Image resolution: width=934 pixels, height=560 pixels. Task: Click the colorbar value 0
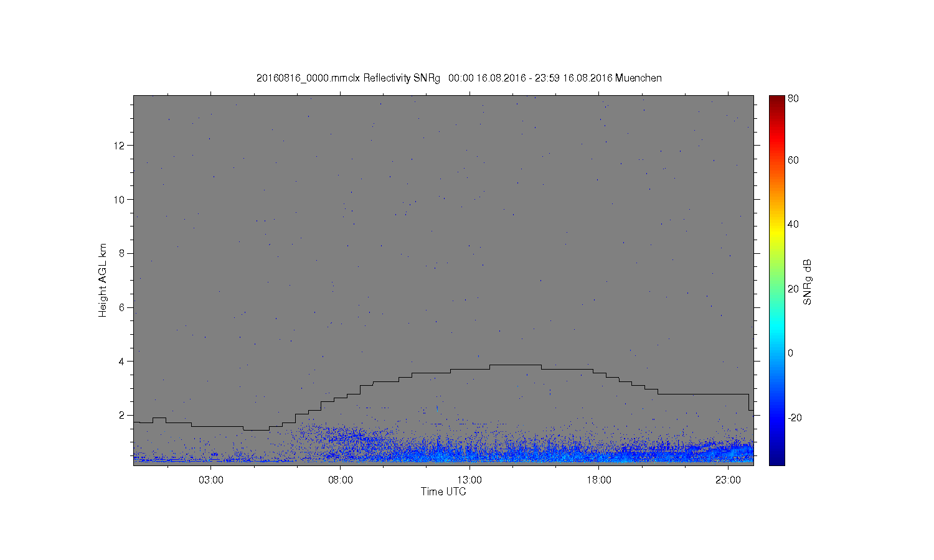click(x=791, y=353)
